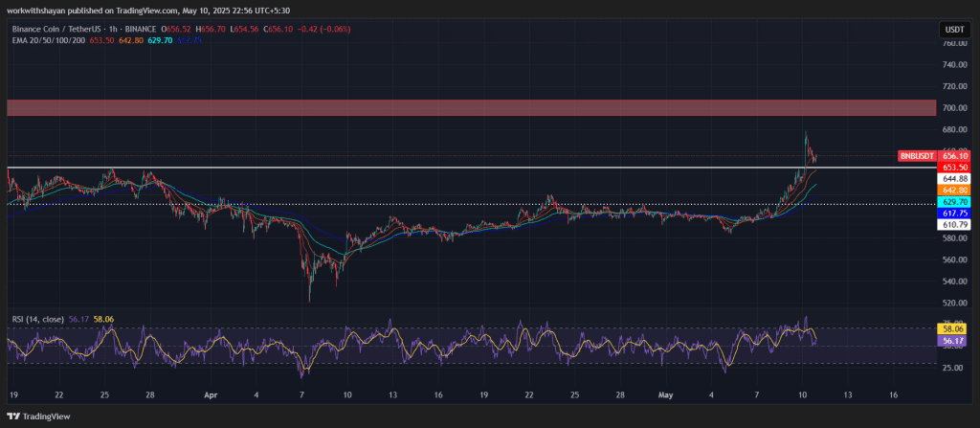Click the 520.00 level on the price scale

point(954,304)
